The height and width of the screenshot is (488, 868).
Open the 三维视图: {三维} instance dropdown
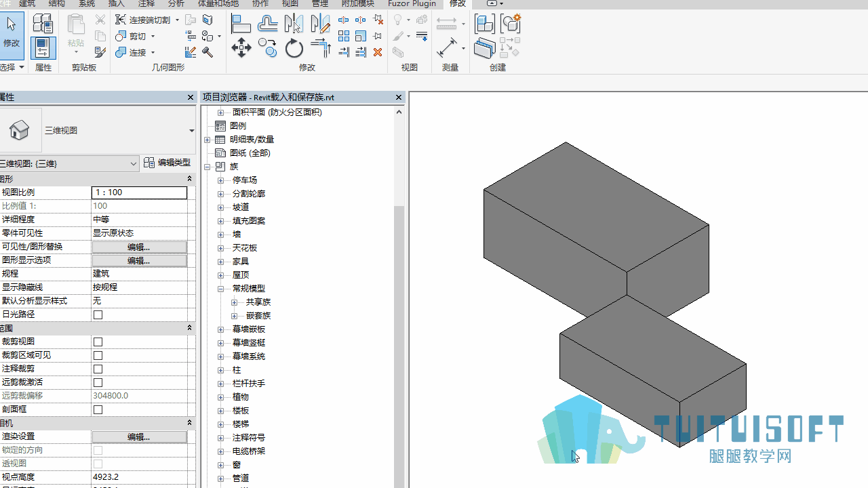pos(134,163)
